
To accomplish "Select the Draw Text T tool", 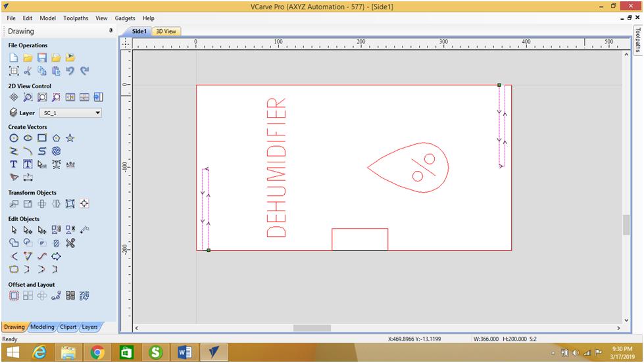I will (x=14, y=164).
